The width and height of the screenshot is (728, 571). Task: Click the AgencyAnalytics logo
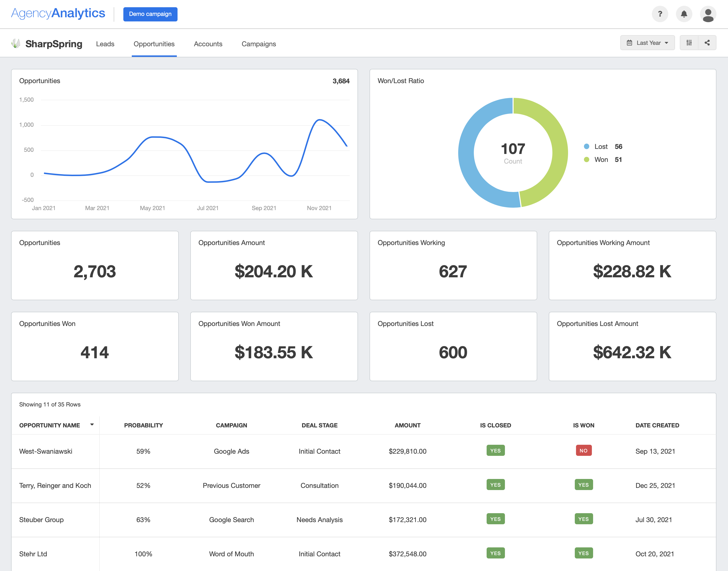pos(58,13)
